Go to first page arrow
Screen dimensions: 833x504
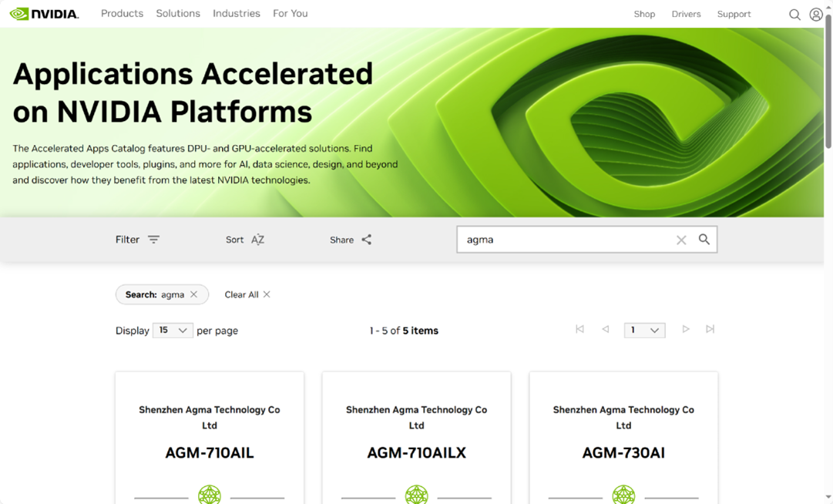(579, 329)
